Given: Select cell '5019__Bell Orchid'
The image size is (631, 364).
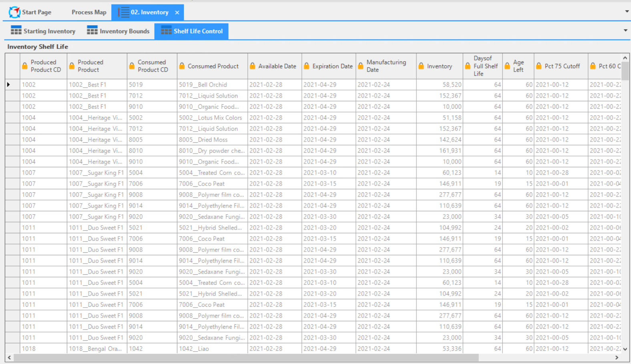Looking at the screenshot, I should [x=212, y=84].
